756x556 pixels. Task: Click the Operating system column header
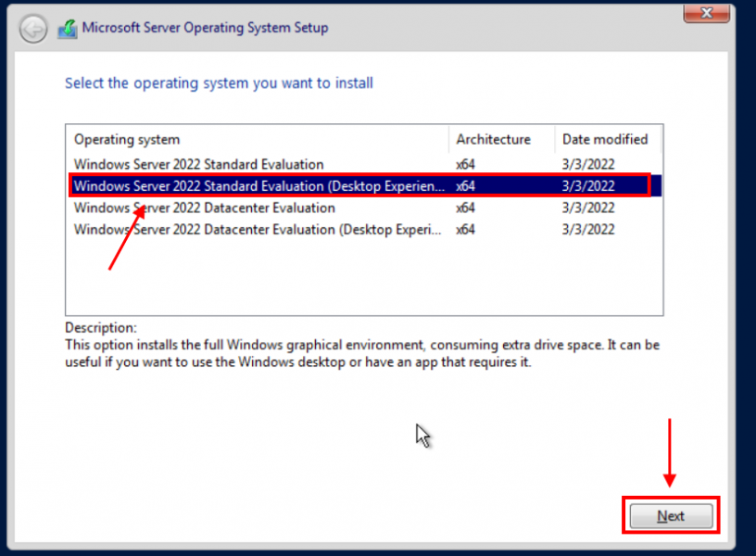click(258, 139)
